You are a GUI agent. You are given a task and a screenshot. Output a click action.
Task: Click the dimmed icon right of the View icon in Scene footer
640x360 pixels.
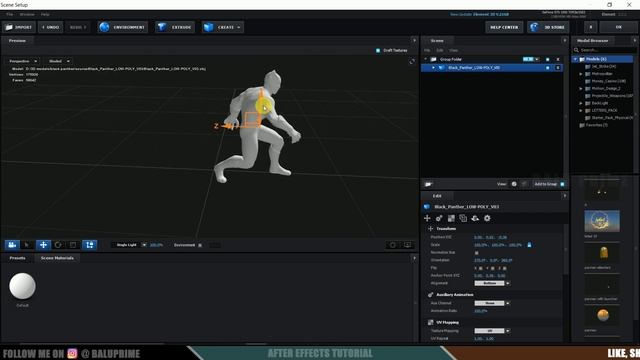(x=524, y=184)
